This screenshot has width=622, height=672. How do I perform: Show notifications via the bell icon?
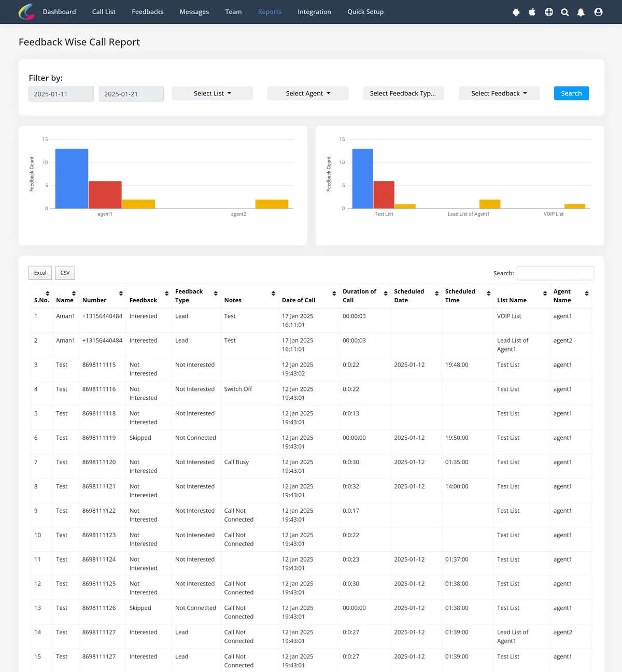[x=581, y=12]
